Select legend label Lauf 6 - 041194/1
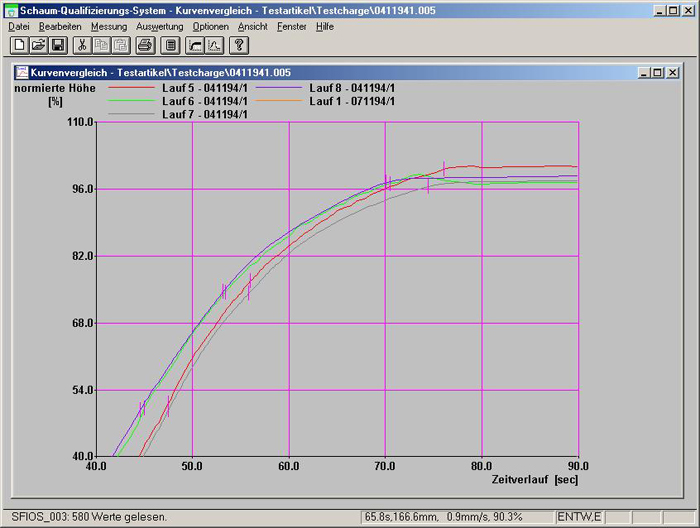Screen dimensions: 700x528 pos(205,101)
